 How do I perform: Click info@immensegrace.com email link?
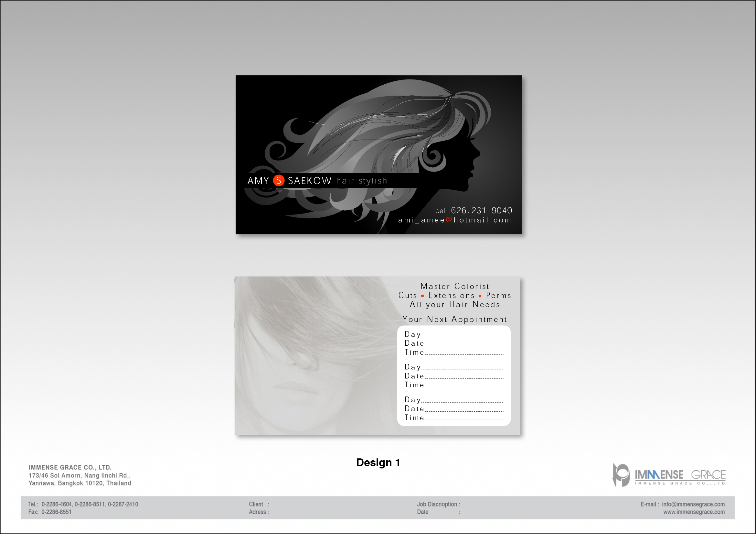point(693,504)
